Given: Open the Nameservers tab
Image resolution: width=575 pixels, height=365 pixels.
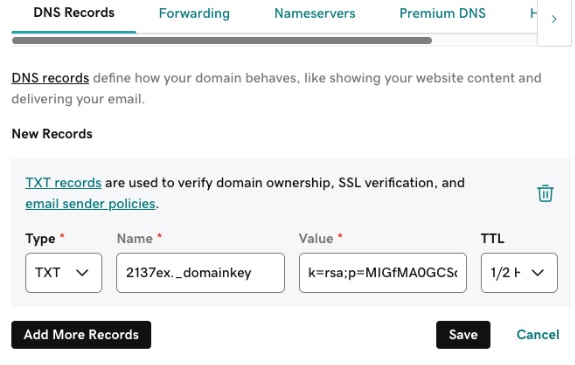Looking at the screenshot, I should (x=315, y=14).
